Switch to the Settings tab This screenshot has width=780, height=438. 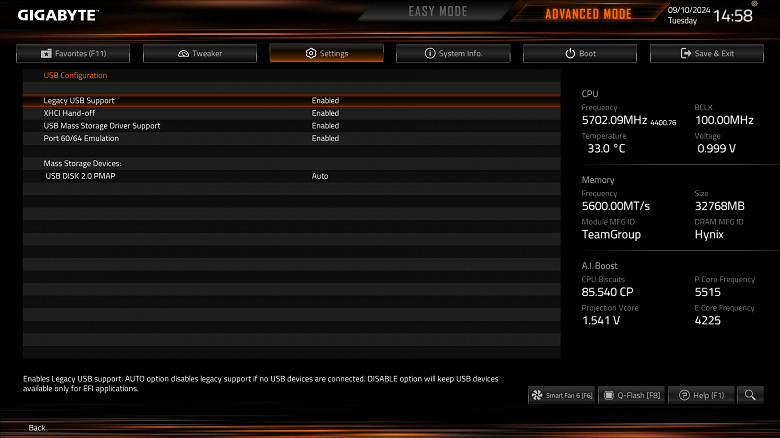tap(326, 53)
